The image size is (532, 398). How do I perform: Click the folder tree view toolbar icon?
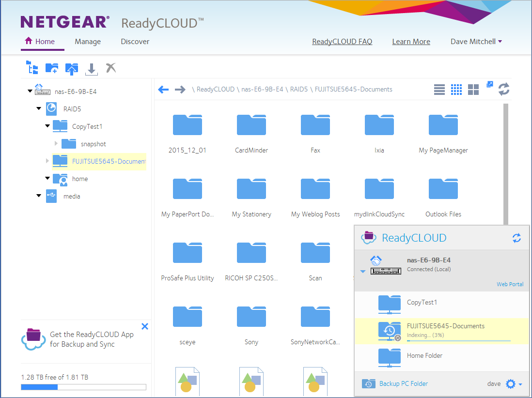tap(32, 67)
